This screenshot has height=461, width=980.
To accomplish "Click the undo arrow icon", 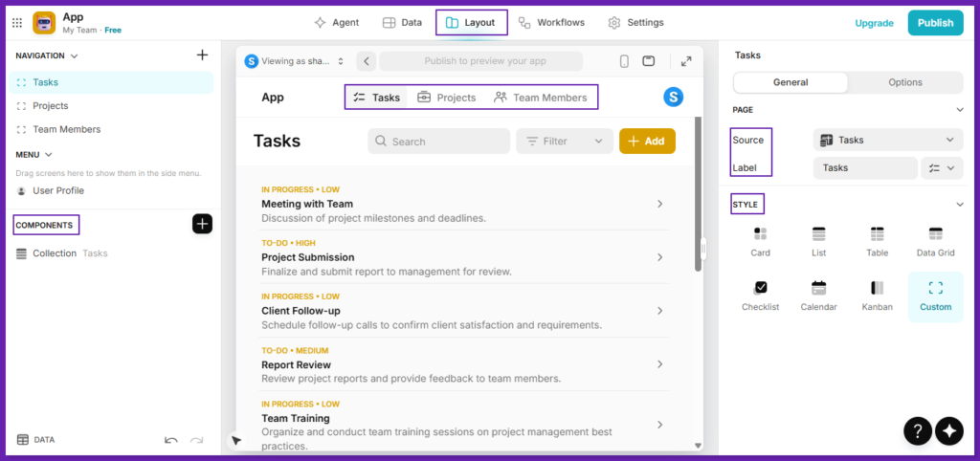I will click(170, 440).
